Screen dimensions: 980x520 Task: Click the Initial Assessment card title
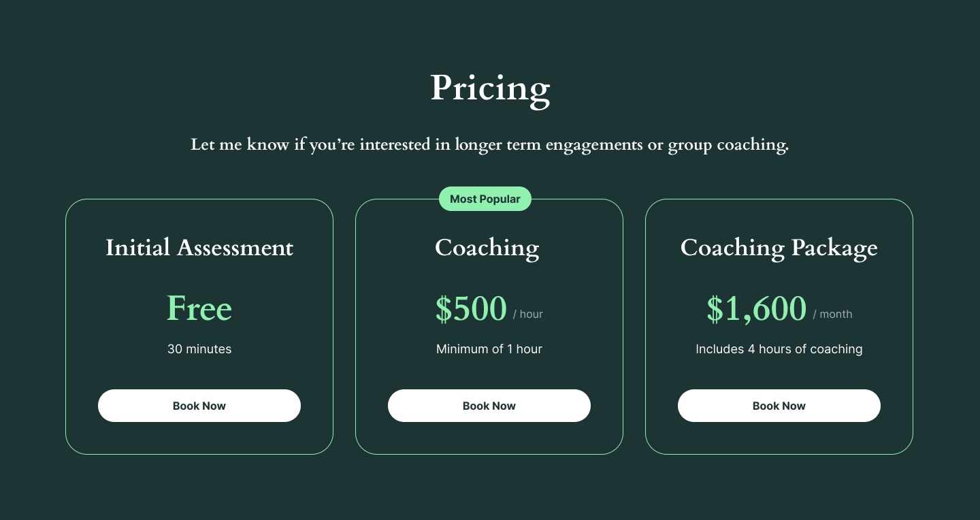(199, 248)
